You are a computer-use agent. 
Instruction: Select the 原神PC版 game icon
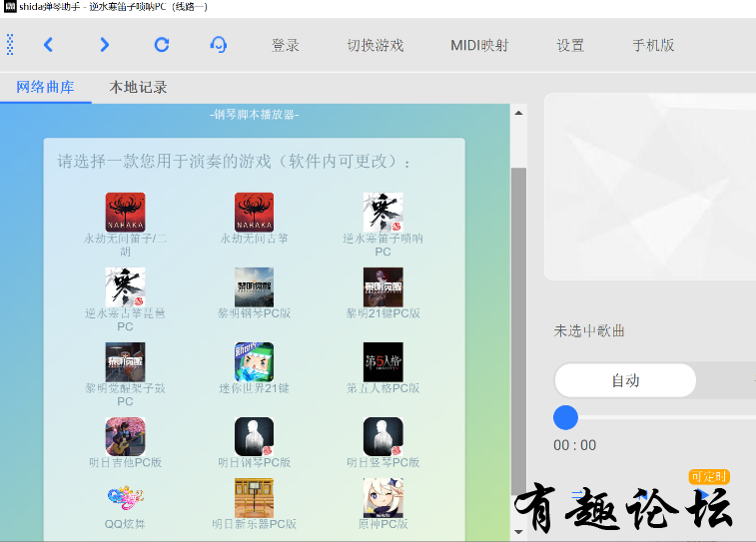point(382,498)
